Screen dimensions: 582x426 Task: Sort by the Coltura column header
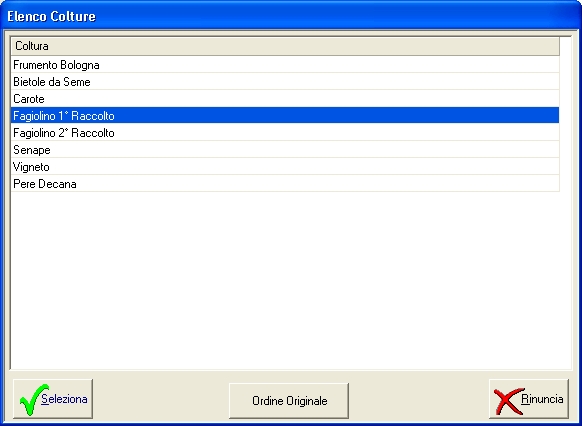pos(32,46)
